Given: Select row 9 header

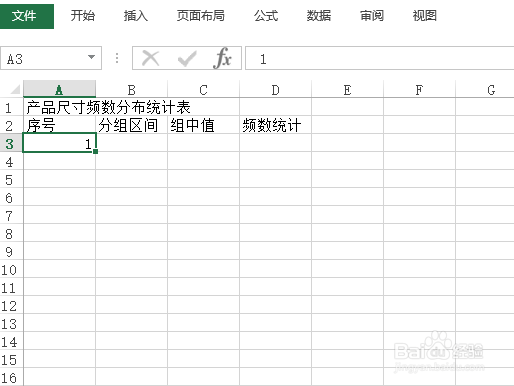Looking at the screenshot, I should (x=11, y=251).
